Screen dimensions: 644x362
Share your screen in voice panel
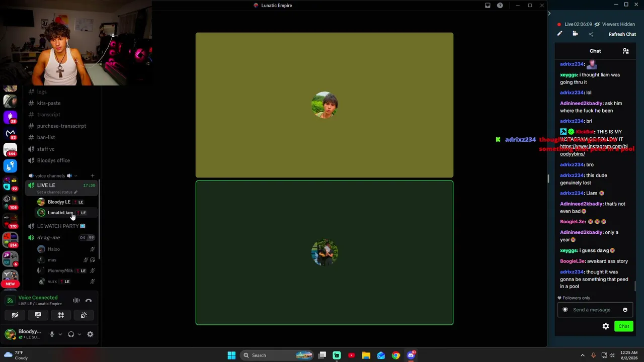pyautogui.click(x=38, y=315)
